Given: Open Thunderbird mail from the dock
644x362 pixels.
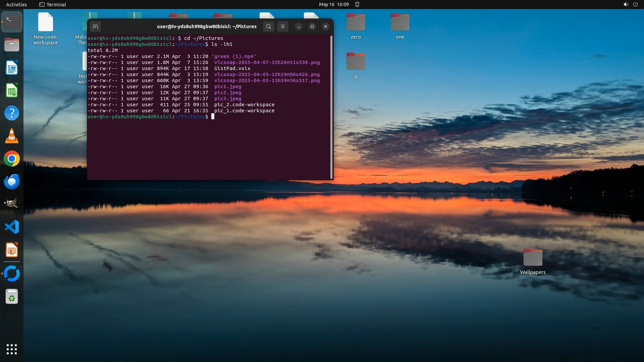Looking at the screenshot, I should pyautogui.click(x=12, y=182).
